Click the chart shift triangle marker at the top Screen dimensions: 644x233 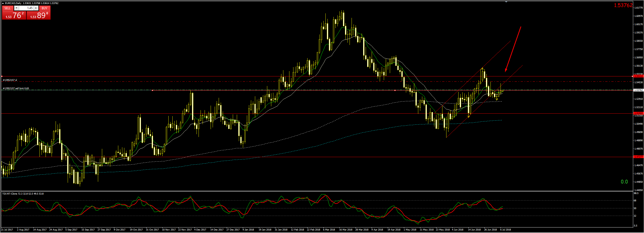pyautogui.click(x=506, y=2)
